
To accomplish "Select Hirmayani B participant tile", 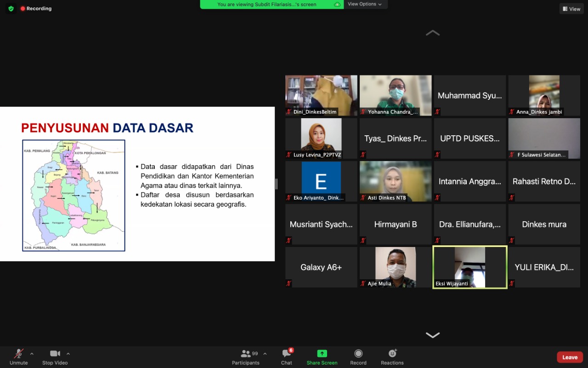I will (x=396, y=224).
